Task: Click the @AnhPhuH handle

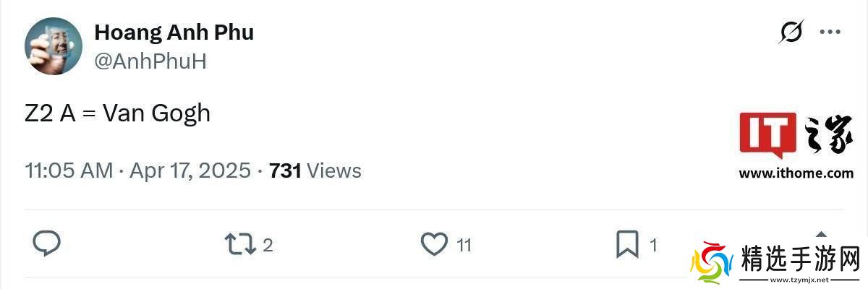Action: (150, 61)
